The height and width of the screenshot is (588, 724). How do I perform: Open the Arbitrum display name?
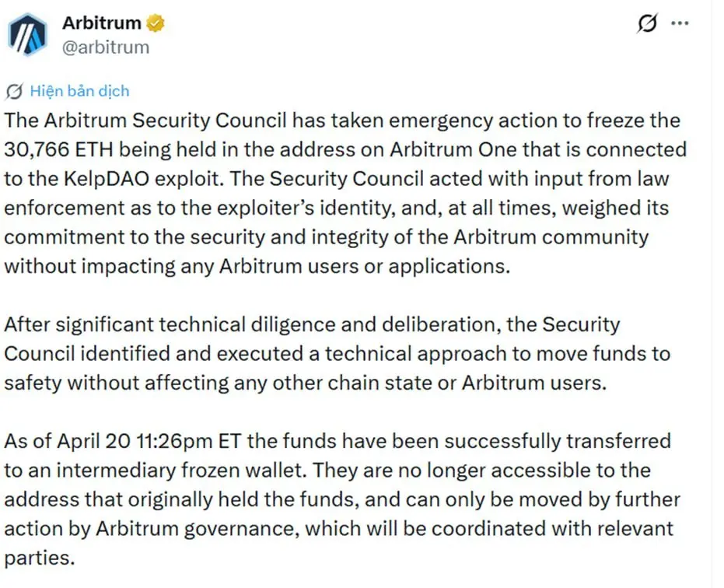pos(102,23)
